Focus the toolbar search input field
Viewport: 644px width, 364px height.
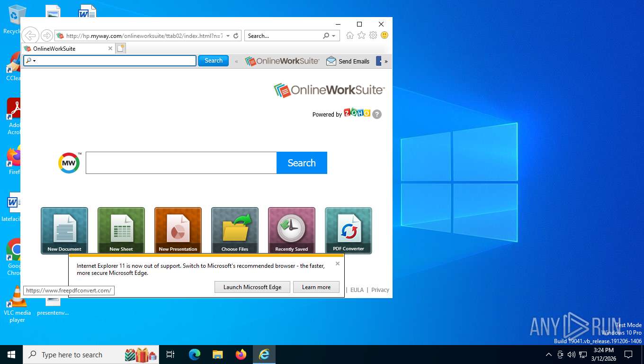pyautogui.click(x=110, y=61)
